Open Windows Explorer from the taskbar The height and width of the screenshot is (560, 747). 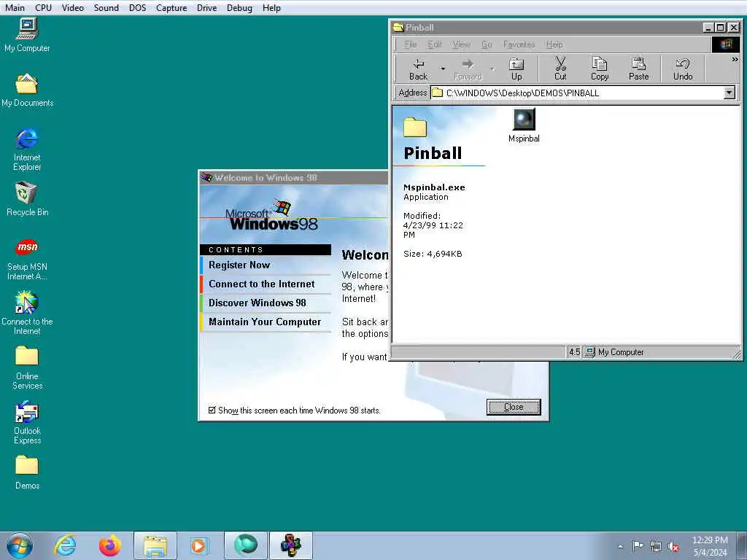coord(155,545)
